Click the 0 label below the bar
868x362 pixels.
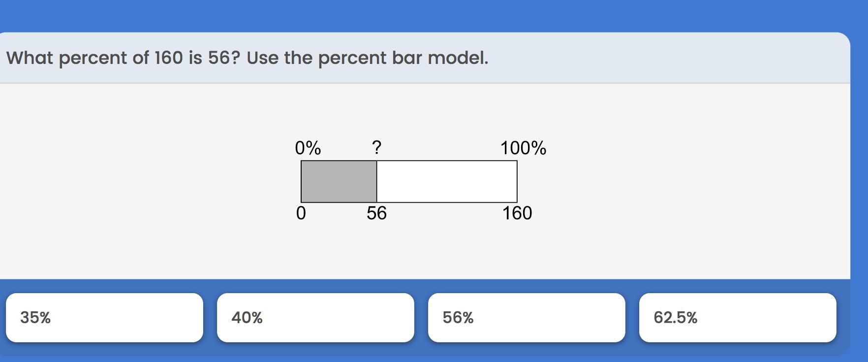(x=301, y=213)
